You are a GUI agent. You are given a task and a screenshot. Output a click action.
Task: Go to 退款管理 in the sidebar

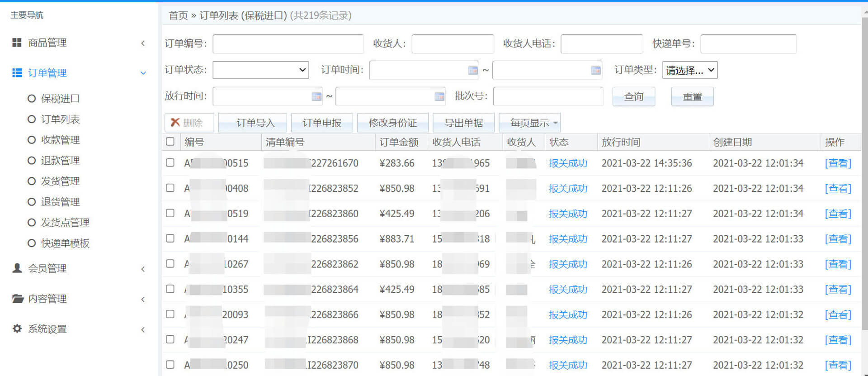coord(60,161)
